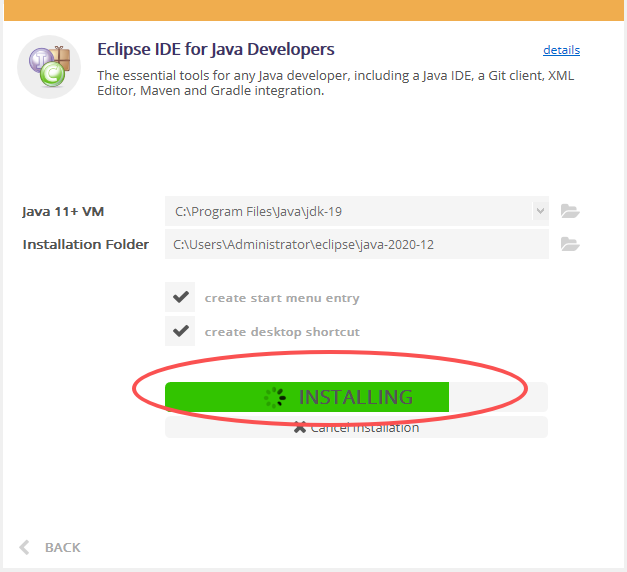The height and width of the screenshot is (572, 627).
Task: Go BACK to the product list
Action: 50,547
